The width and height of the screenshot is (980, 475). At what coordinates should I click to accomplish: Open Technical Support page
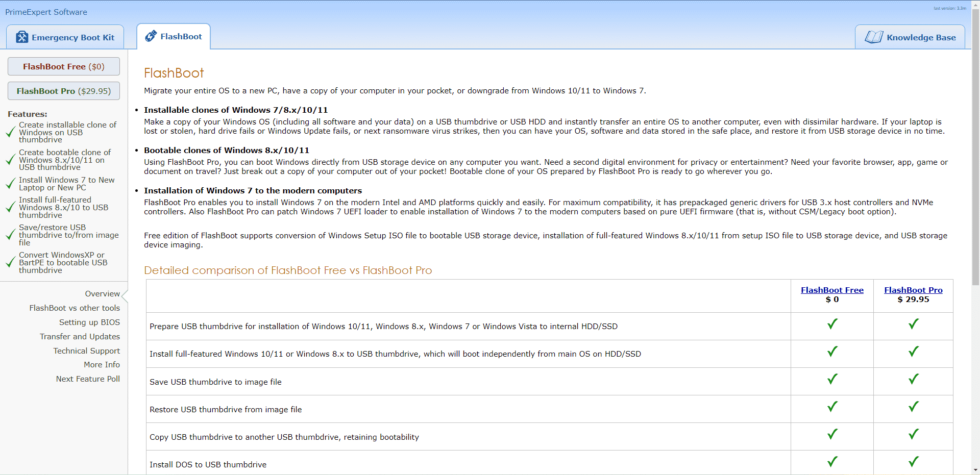pyautogui.click(x=87, y=351)
